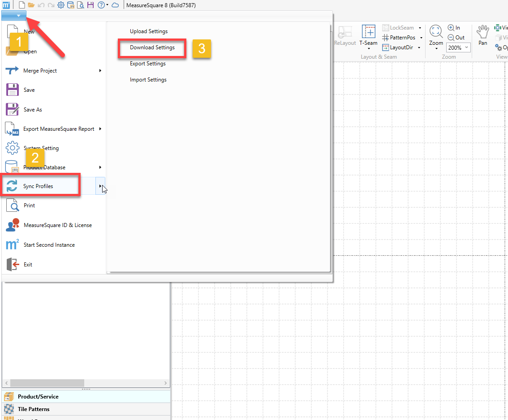Viewport: 508px width, 420px height.
Task: Click the Save As disk-with-pencil icon
Action: (x=12, y=109)
